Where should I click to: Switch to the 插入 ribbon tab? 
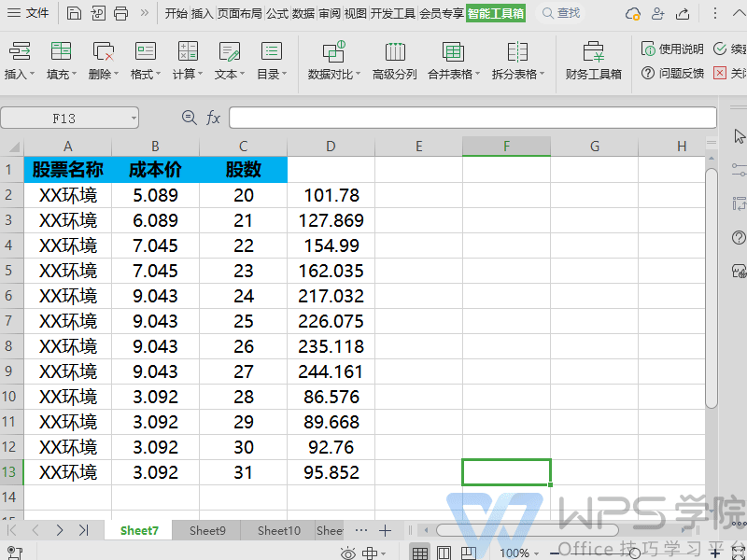(202, 13)
